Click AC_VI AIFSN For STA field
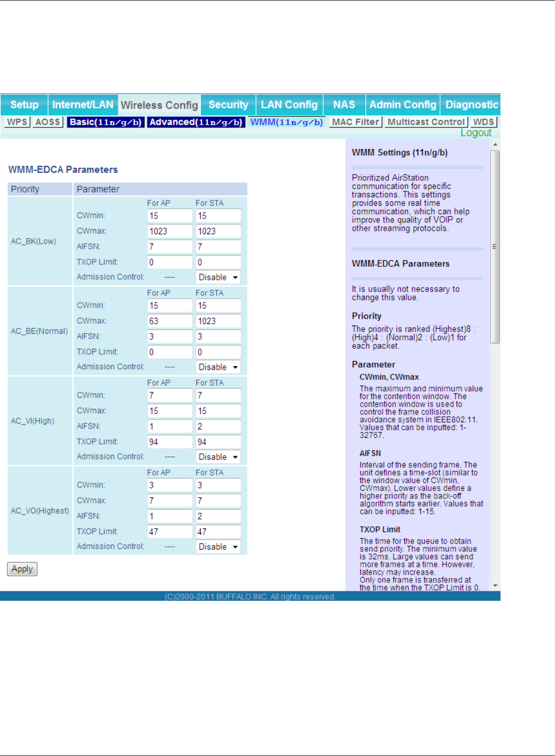555x756 pixels. pyautogui.click(x=219, y=426)
